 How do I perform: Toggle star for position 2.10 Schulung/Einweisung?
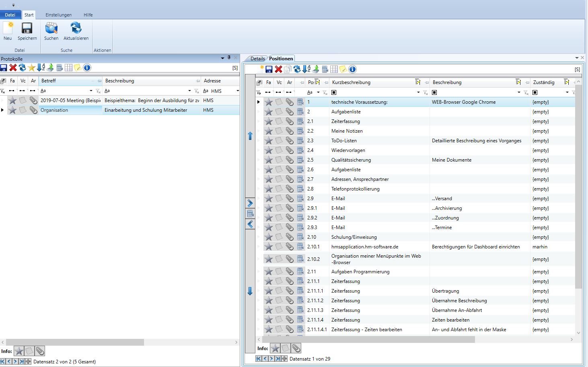(x=268, y=237)
